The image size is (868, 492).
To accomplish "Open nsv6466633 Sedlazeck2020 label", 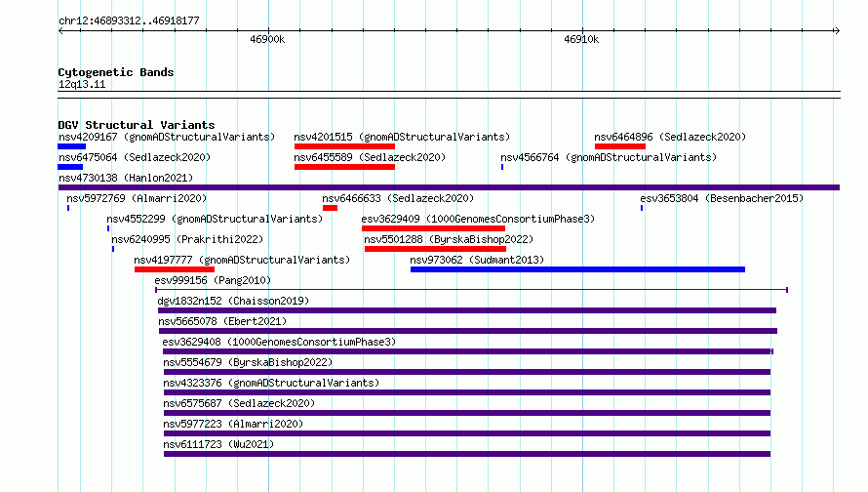I will coord(398,198).
